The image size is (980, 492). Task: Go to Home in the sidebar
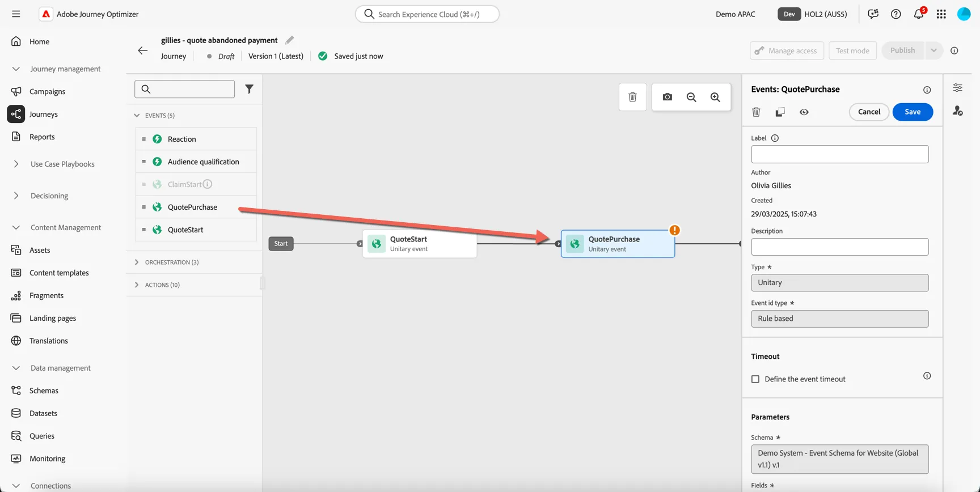(39, 41)
